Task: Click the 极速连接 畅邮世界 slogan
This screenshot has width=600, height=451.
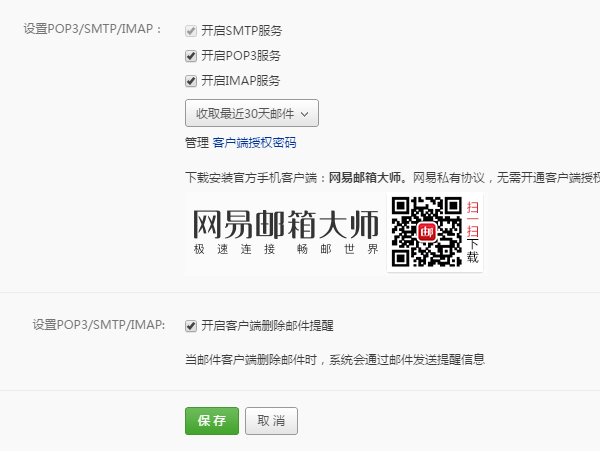Action: click(x=285, y=249)
